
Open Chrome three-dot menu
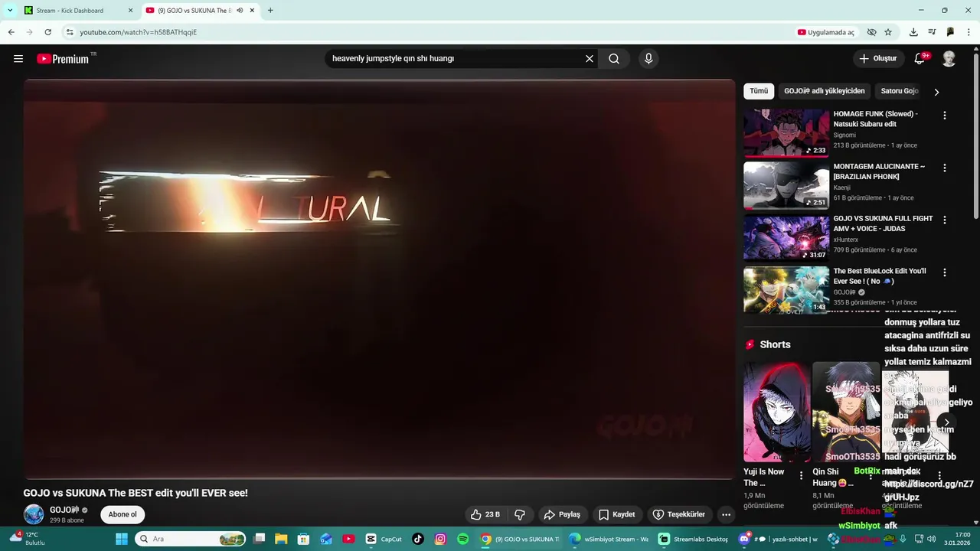969,32
